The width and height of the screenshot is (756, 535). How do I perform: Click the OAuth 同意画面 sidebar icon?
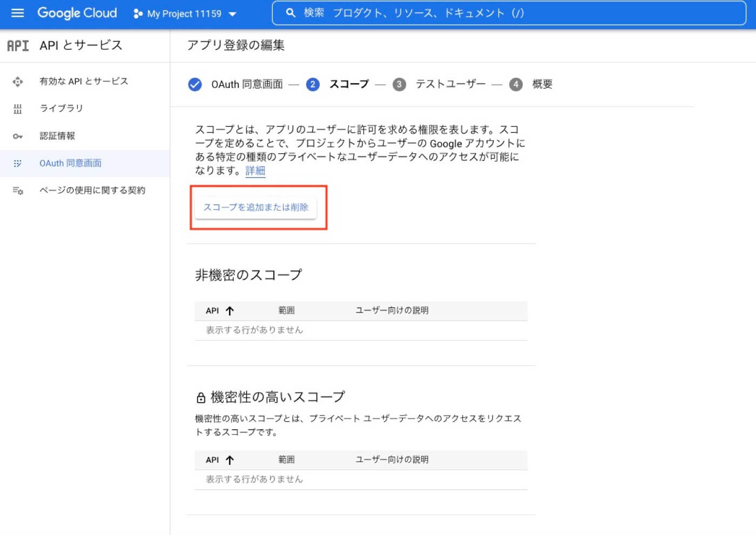tap(18, 163)
